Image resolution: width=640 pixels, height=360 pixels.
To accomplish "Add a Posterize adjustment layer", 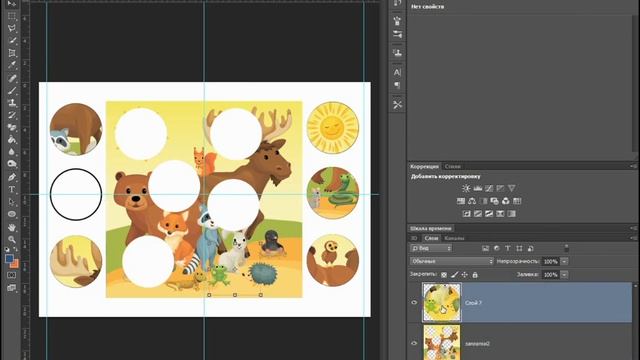I will pos(478,213).
